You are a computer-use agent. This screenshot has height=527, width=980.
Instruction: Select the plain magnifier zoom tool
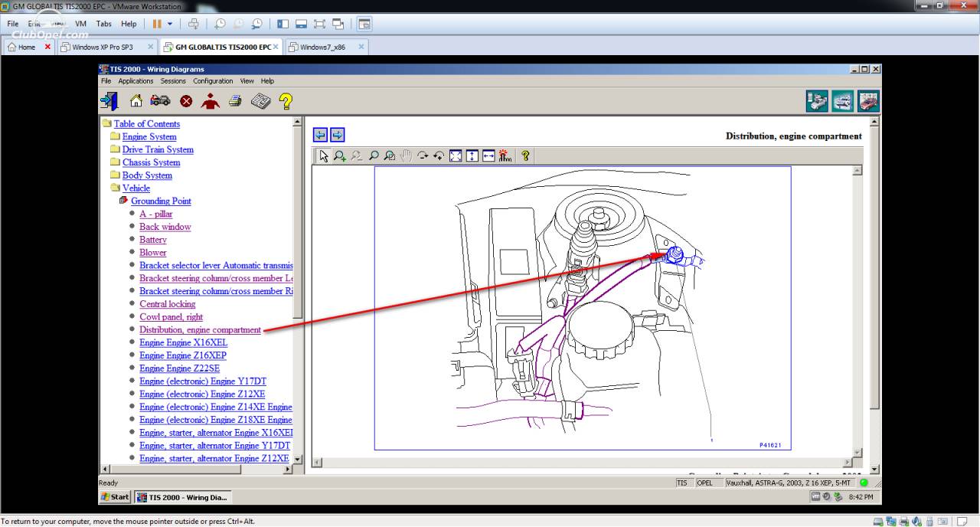tap(374, 156)
